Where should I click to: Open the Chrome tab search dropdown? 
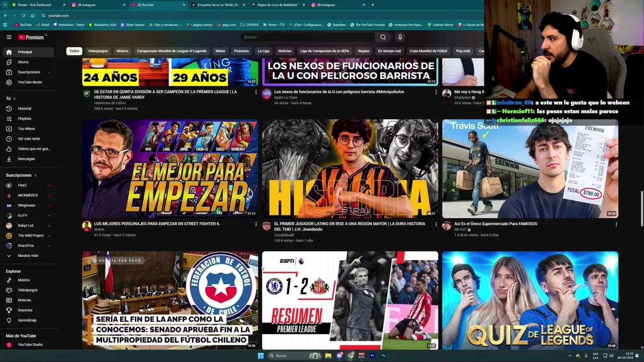pyautogui.click(x=5, y=5)
